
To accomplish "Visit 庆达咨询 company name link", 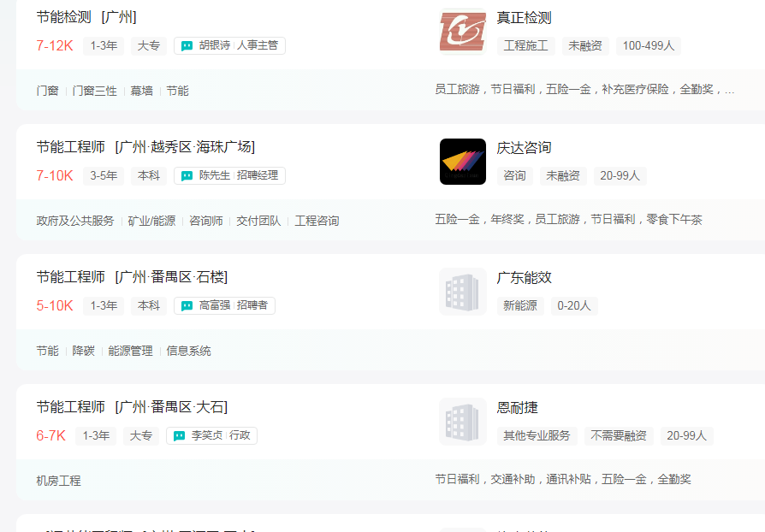I will [x=524, y=148].
